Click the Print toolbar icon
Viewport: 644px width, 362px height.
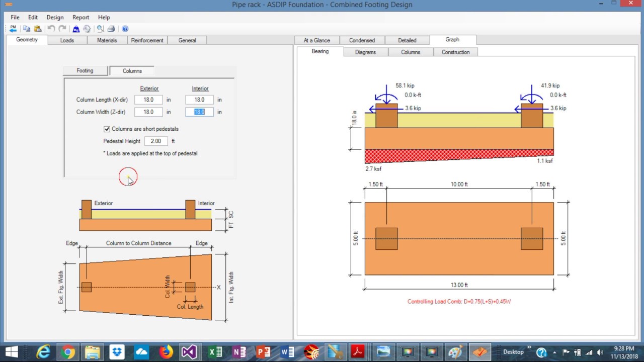click(x=111, y=29)
